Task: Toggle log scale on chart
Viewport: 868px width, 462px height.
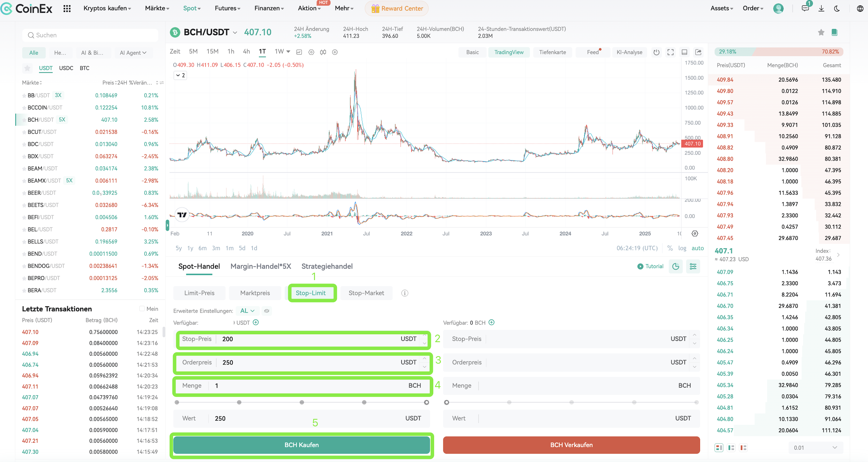Action: pos(682,248)
